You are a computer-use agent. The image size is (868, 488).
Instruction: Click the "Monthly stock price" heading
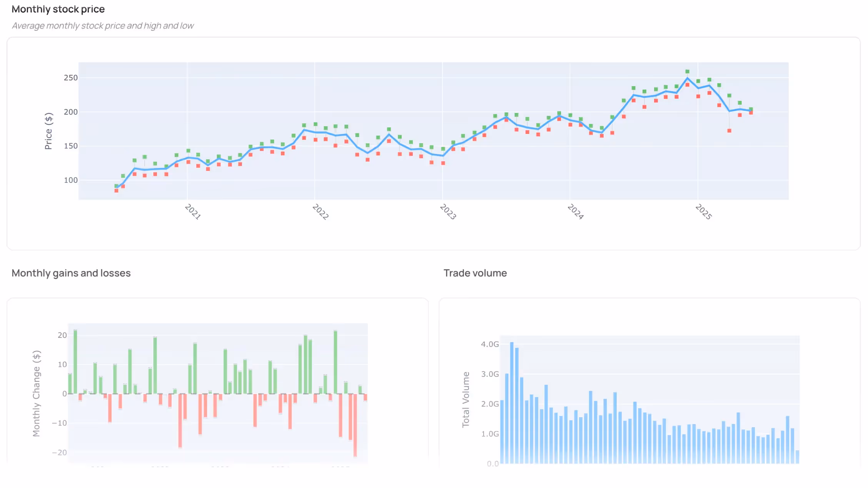pyautogui.click(x=58, y=9)
